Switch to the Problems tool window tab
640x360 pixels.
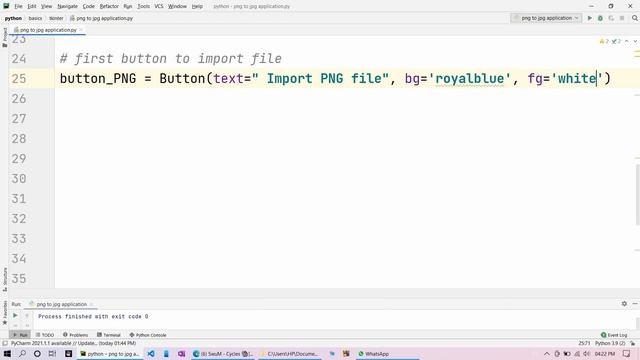[76, 335]
